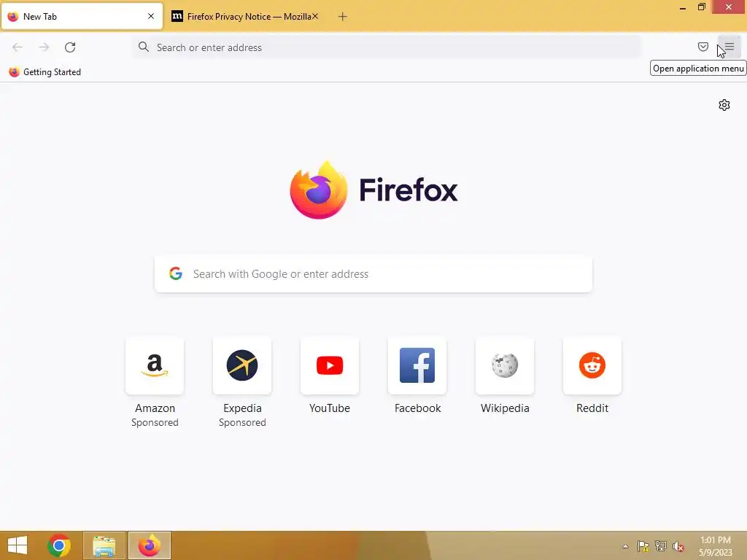Image resolution: width=747 pixels, height=560 pixels.
Task: Open File Explorer from the taskbar
Action: pyautogui.click(x=104, y=545)
